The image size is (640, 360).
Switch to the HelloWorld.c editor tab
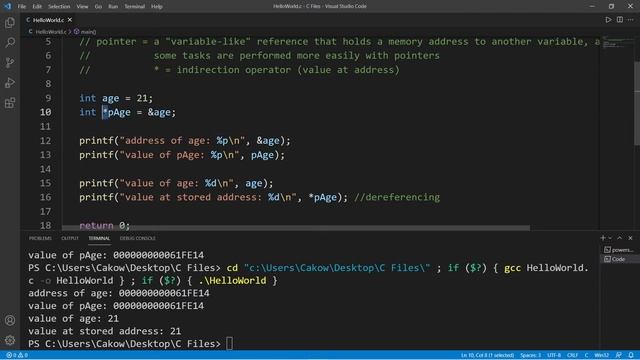point(49,20)
